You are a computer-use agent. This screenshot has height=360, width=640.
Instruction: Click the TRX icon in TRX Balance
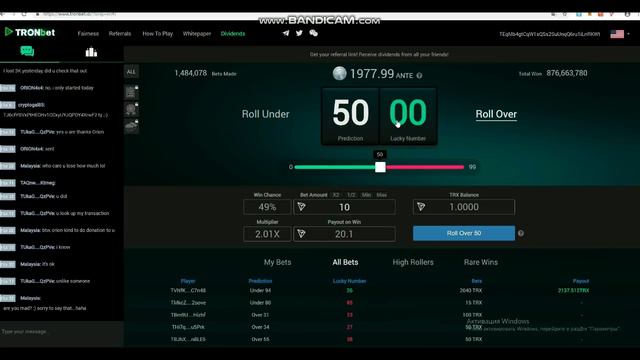[421, 207]
